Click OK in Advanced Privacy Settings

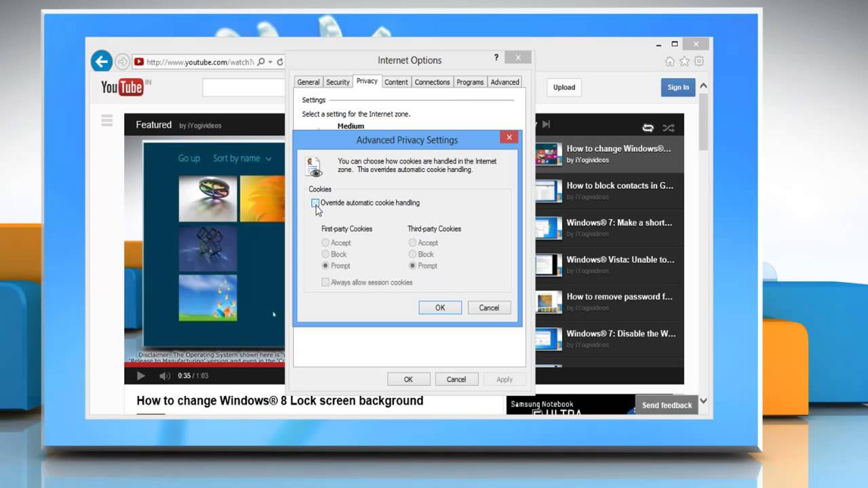440,308
